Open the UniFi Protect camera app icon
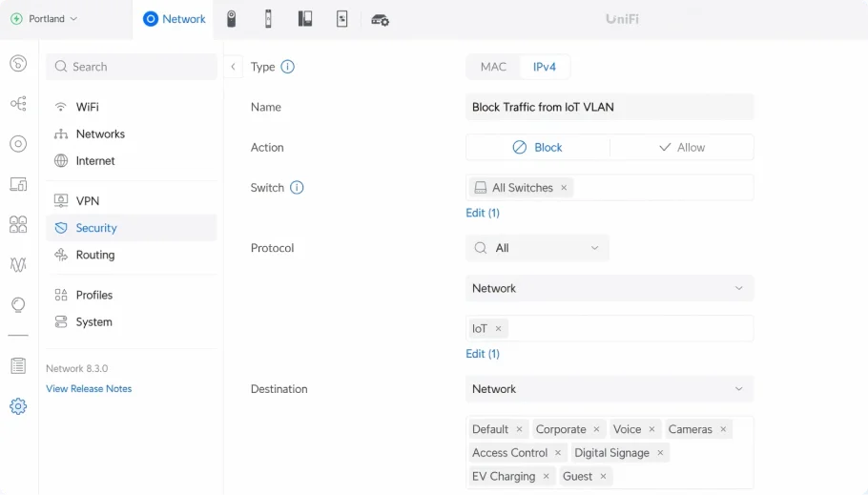Screen dimensions: 868x495 (232, 19)
